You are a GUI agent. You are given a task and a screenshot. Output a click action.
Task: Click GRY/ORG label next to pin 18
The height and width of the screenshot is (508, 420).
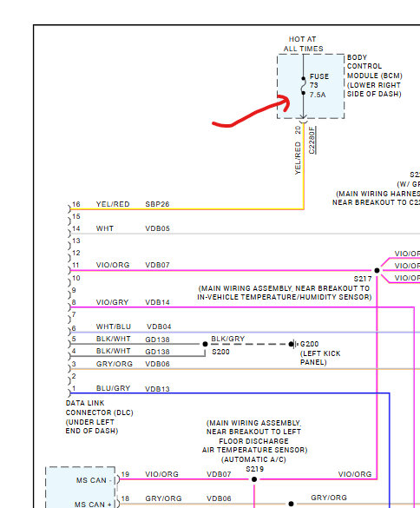(163, 498)
